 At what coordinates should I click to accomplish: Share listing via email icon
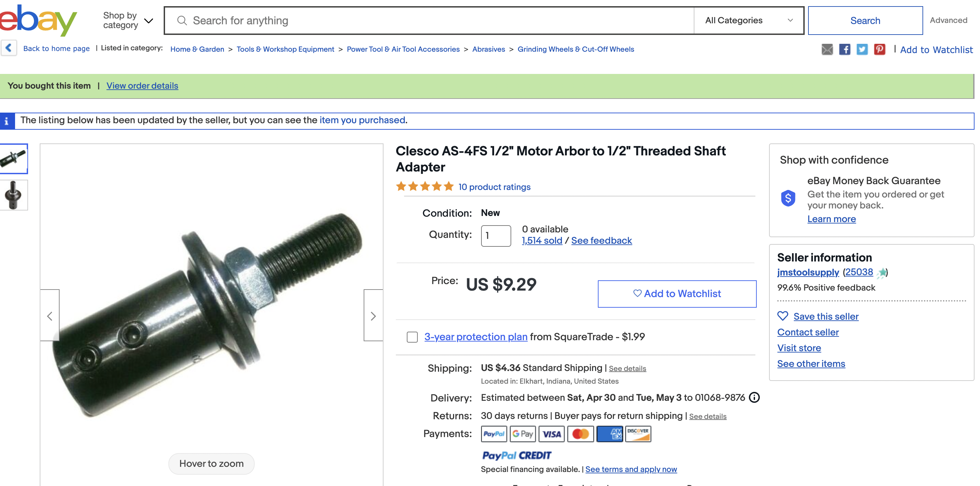click(827, 49)
